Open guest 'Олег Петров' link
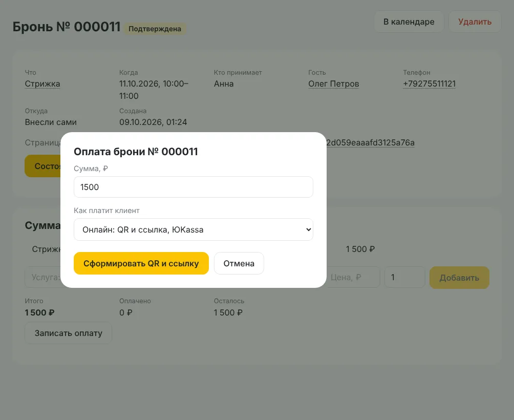Screen dimensions: 514x420 (334, 84)
